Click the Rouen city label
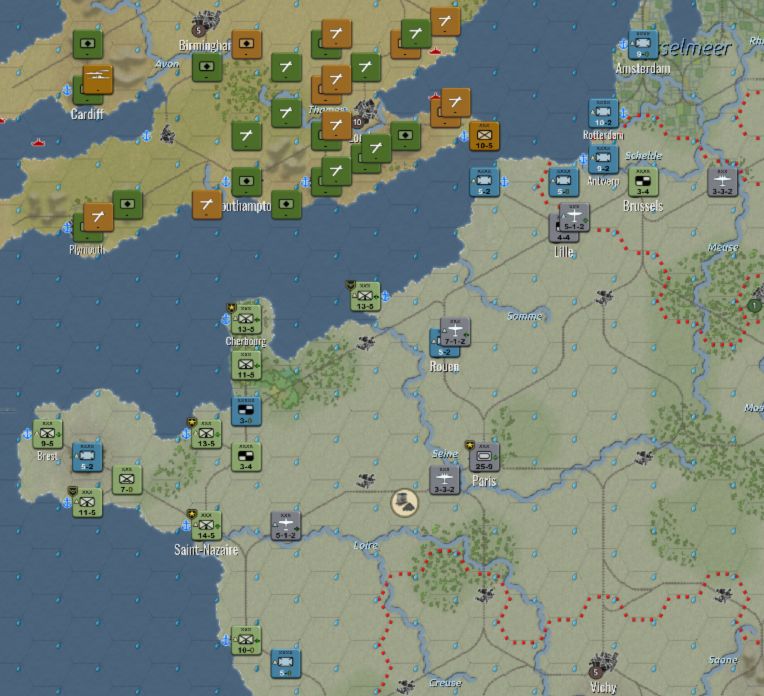Viewport: 764px width, 696px height. [444, 367]
